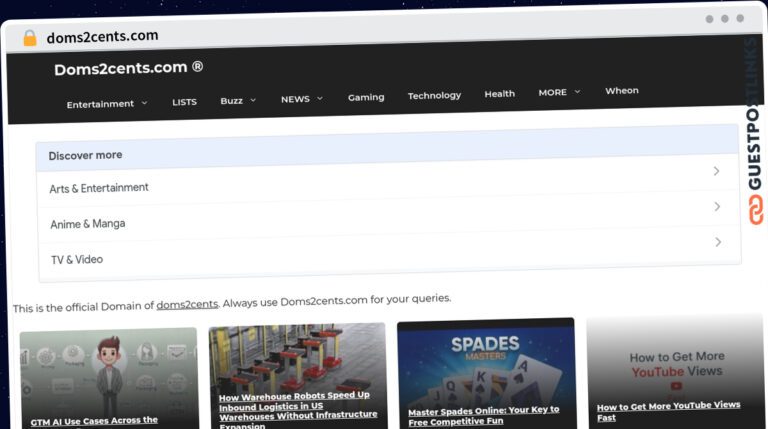
Task: Expand the NEWS dropdown chevron
Action: (320, 98)
